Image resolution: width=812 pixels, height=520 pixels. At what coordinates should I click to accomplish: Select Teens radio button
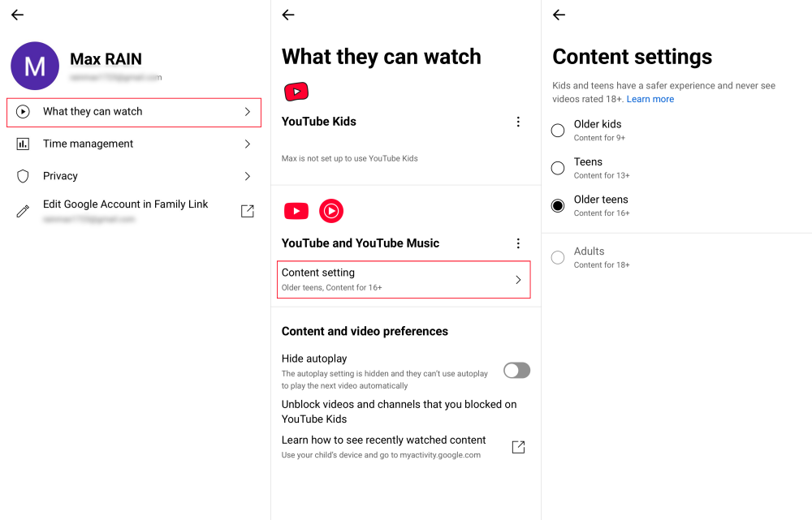(558, 168)
